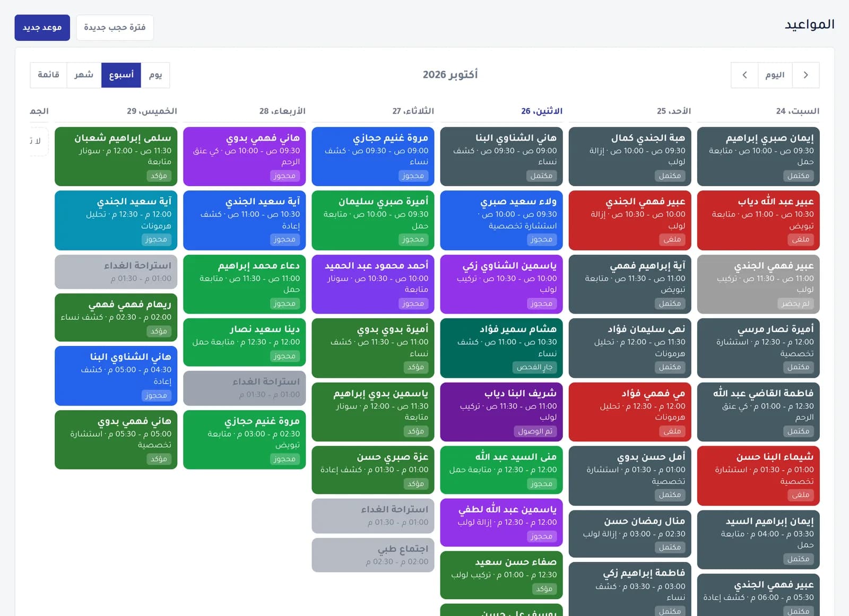Click فترة حجب جديدة button
The image size is (849, 616).
[x=115, y=28]
